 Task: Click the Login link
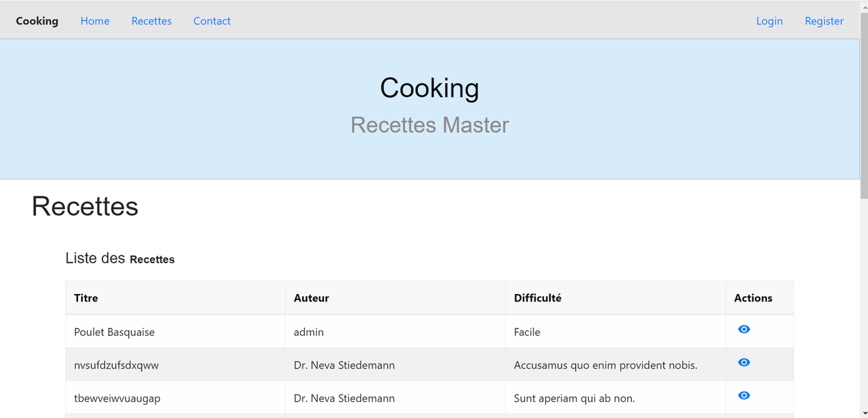coord(770,21)
